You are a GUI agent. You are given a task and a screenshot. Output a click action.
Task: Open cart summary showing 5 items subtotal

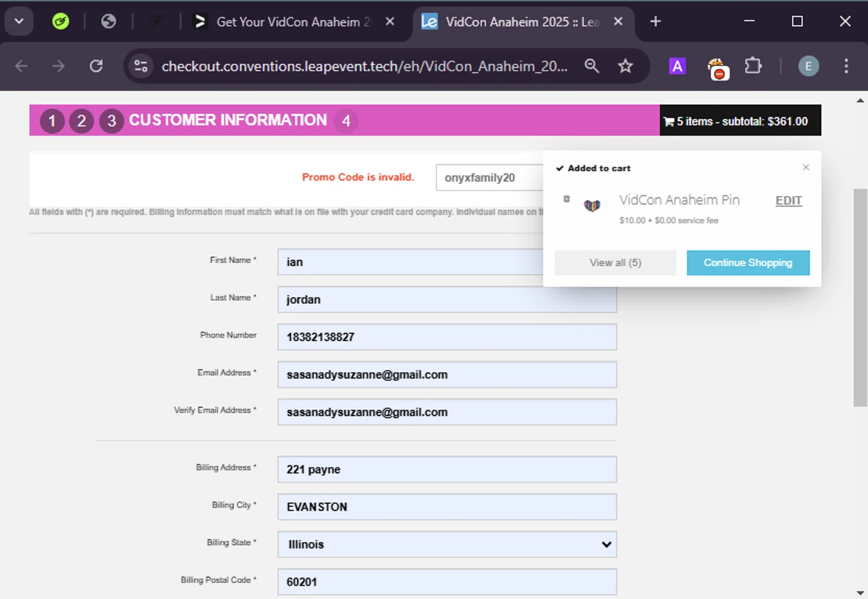point(740,120)
